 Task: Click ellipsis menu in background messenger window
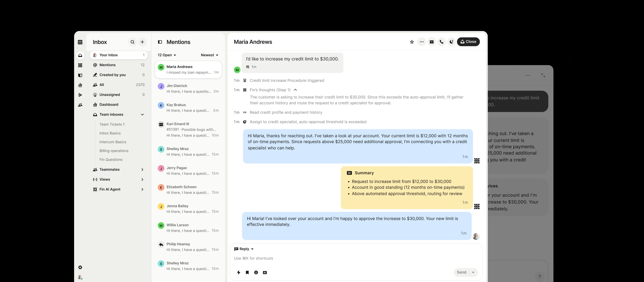pos(528,75)
